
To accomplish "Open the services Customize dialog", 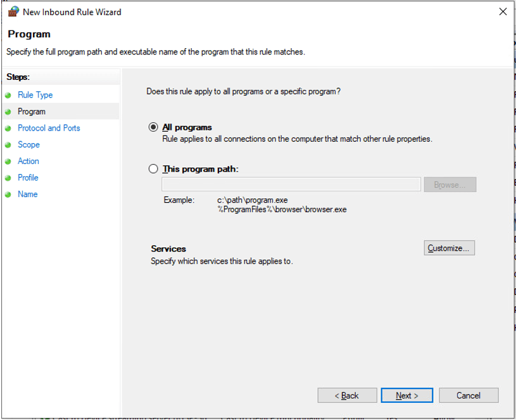I will pyautogui.click(x=449, y=248).
